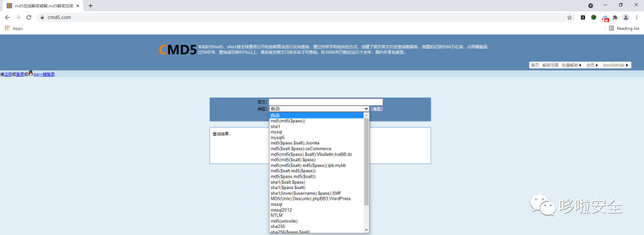Select md5(unicode) option
The height and width of the screenshot is (235, 644).
click(317, 221)
